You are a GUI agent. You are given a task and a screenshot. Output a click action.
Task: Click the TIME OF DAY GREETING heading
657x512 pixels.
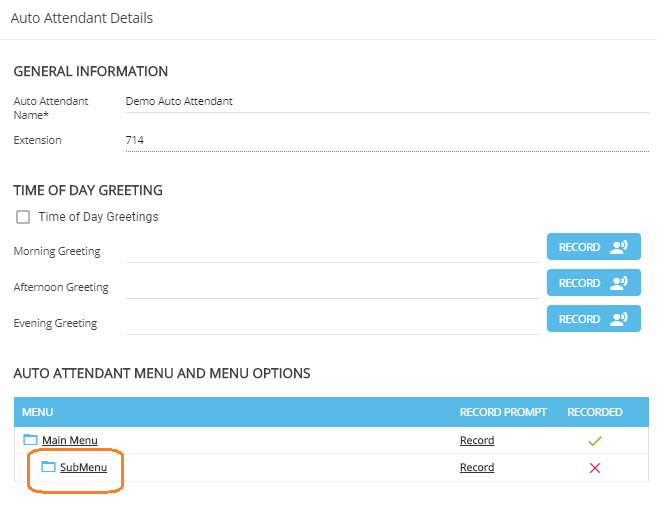(x=88, y=190)
